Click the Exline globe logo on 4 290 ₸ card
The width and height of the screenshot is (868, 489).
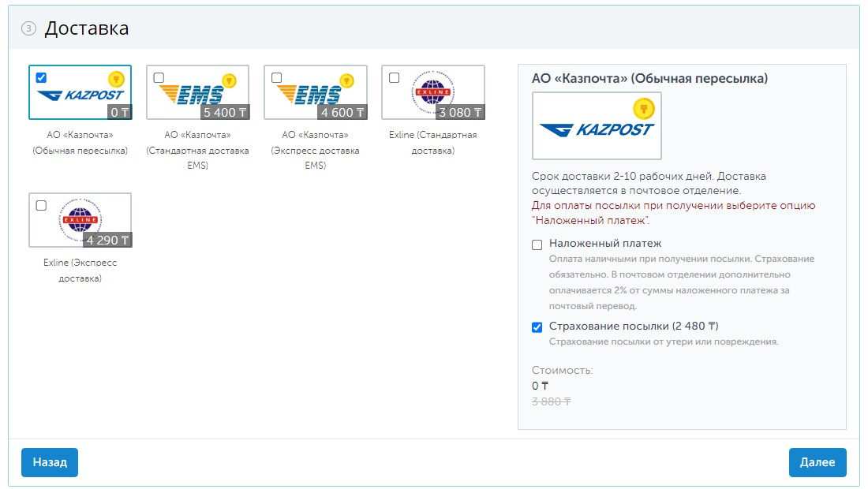click(x=80, y=220)
